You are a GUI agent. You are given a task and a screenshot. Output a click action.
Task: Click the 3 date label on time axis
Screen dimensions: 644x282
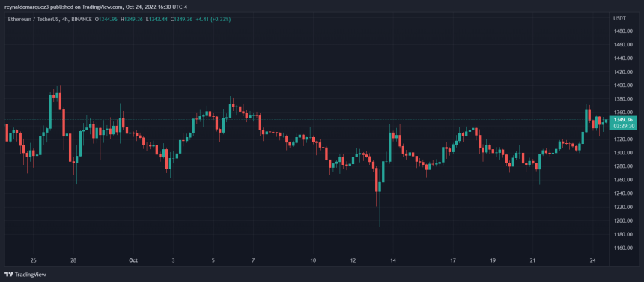173,260
